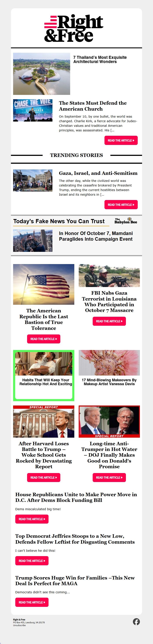
Task: Open Mamdani Paraglides Into Campaign Event headline
Action: (96, 236)
